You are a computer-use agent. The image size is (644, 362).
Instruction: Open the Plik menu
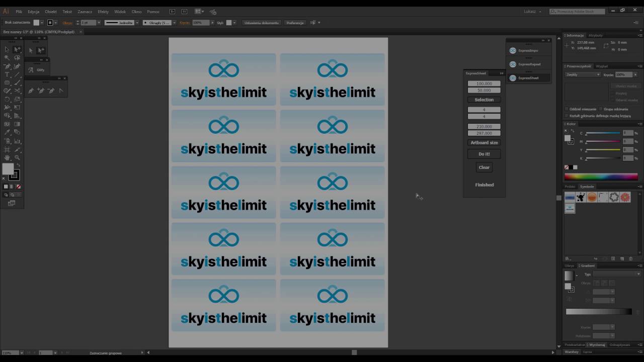[x=19, y=11]
